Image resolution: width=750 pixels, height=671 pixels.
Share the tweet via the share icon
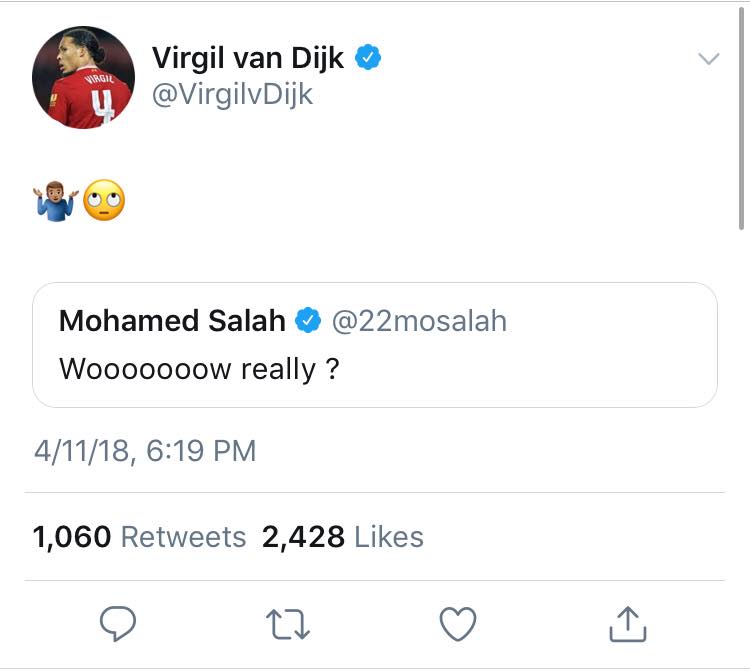(628, 626)
